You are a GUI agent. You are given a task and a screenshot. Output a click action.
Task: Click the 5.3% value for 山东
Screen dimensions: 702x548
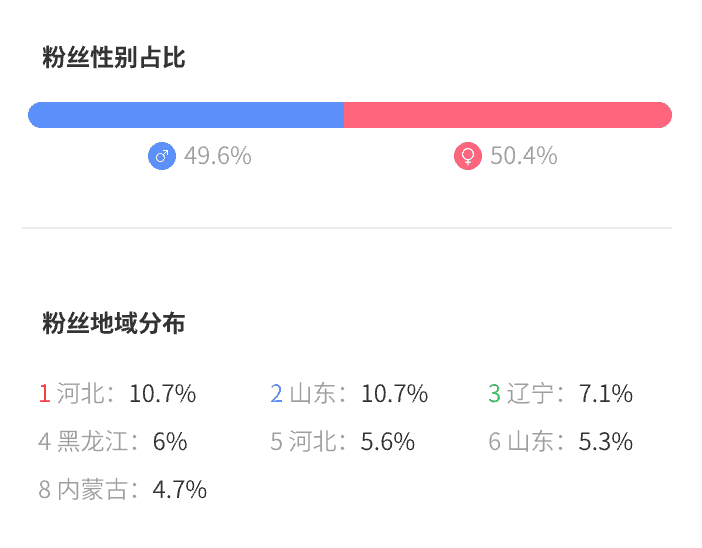coord(606,442)
